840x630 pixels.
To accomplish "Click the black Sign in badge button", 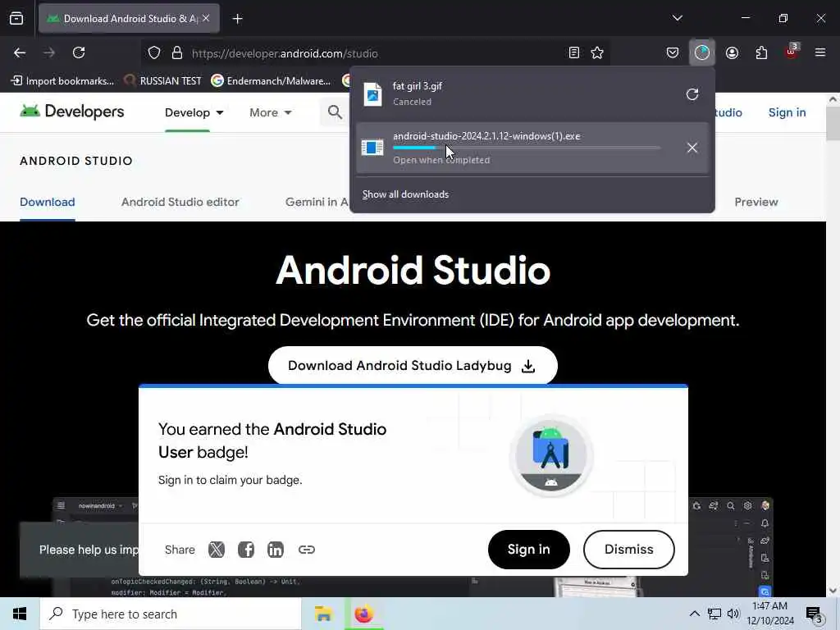I will pos(529,550).
